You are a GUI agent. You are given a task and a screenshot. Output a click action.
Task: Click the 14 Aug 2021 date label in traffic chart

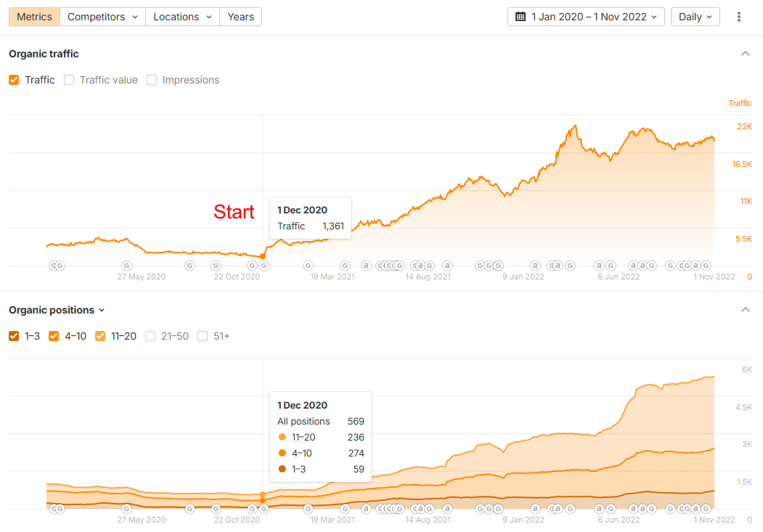coord(428,277)
